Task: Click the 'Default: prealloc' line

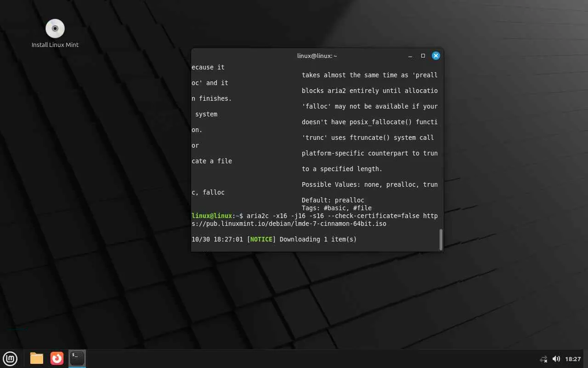Action: tap(333, 200)
